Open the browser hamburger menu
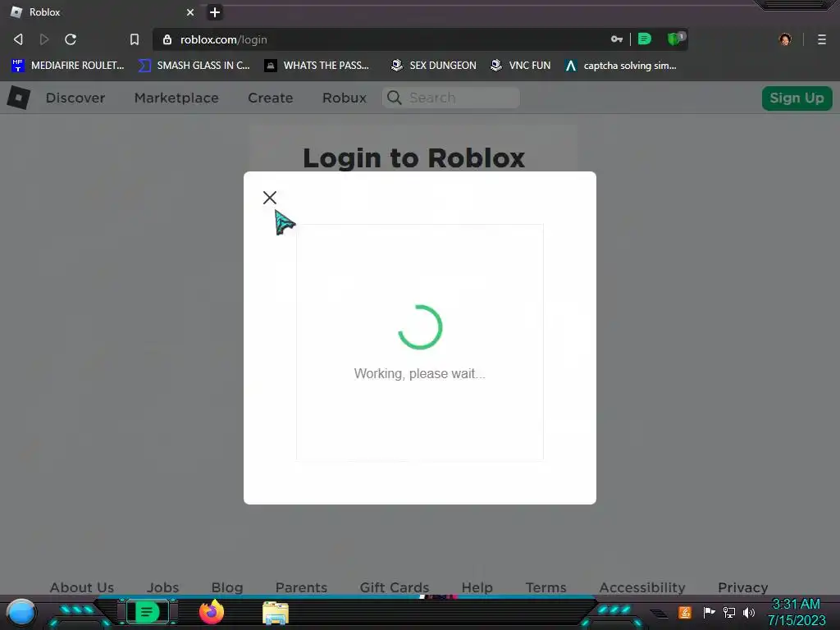The width and height of the screenshot is (840, 630). click(822, 39)
